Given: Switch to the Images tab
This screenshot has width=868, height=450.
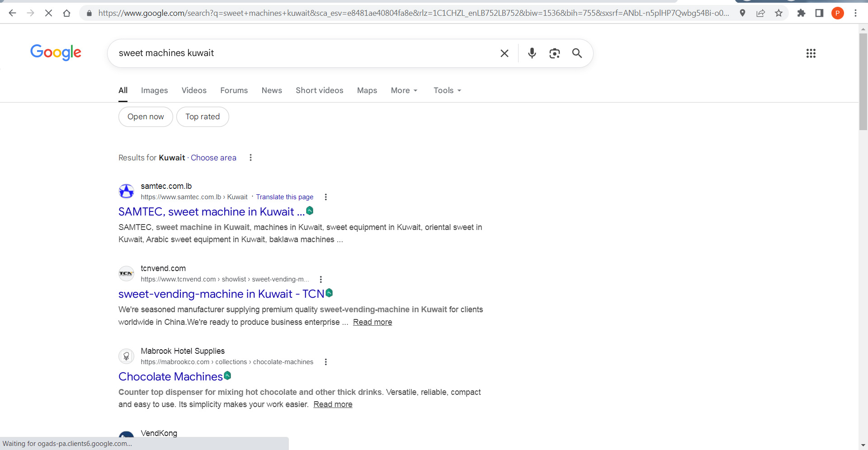Looking at the screenshot, I should pos(154,90).
